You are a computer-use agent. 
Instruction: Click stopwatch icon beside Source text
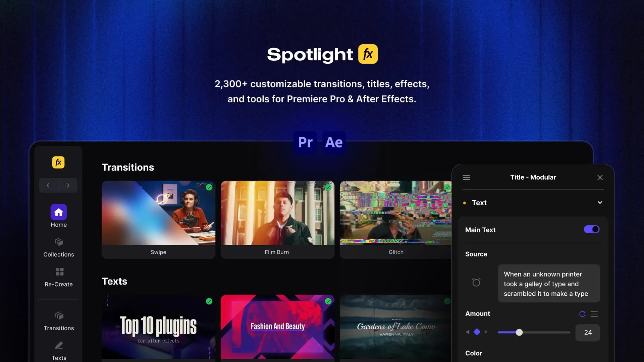click(476, 282)
